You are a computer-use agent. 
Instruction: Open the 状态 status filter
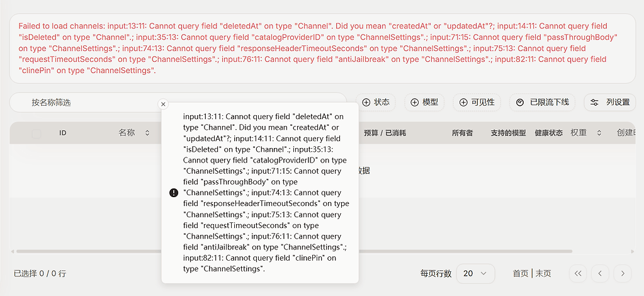click(375, 103)
